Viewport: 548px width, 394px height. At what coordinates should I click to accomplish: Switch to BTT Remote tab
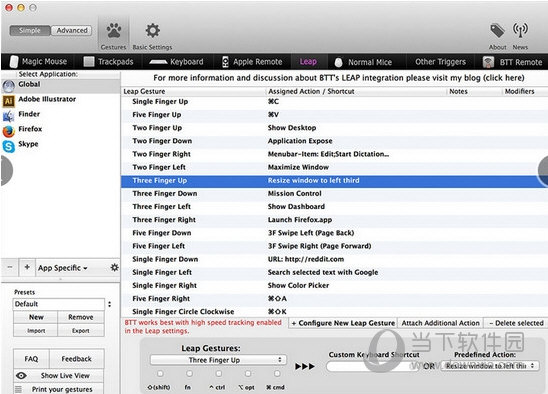tap(512, 62)
